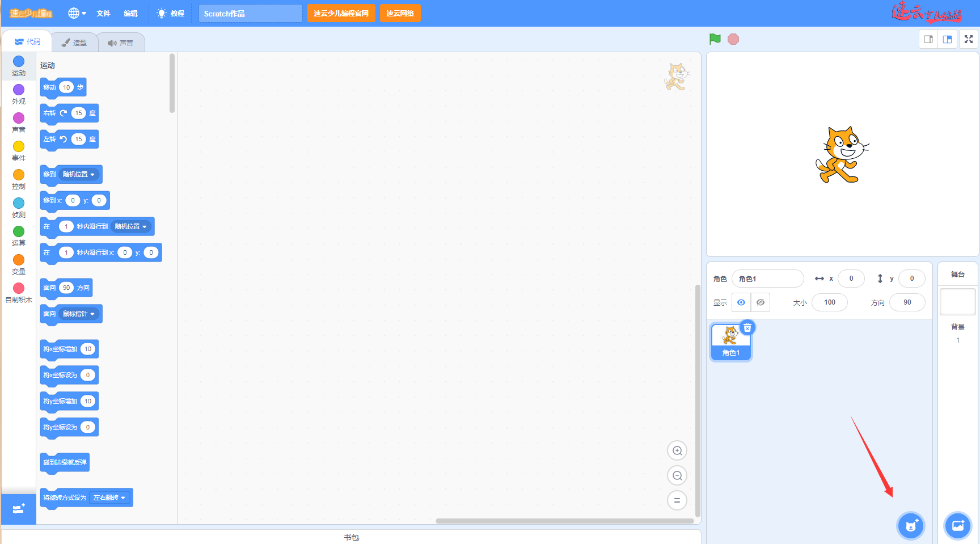Expand the 随机位置 dropdown in 移到 block
Screen dimensions: 980x544
79,175
